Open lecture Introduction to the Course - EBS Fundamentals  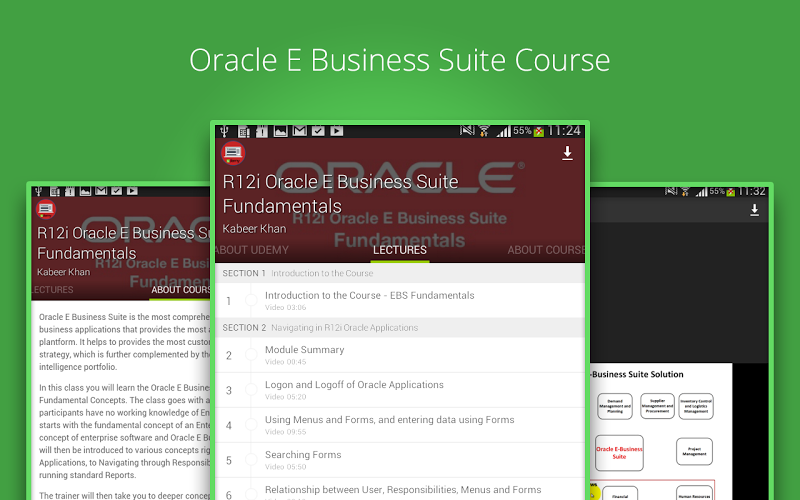[x=399, y=301]
